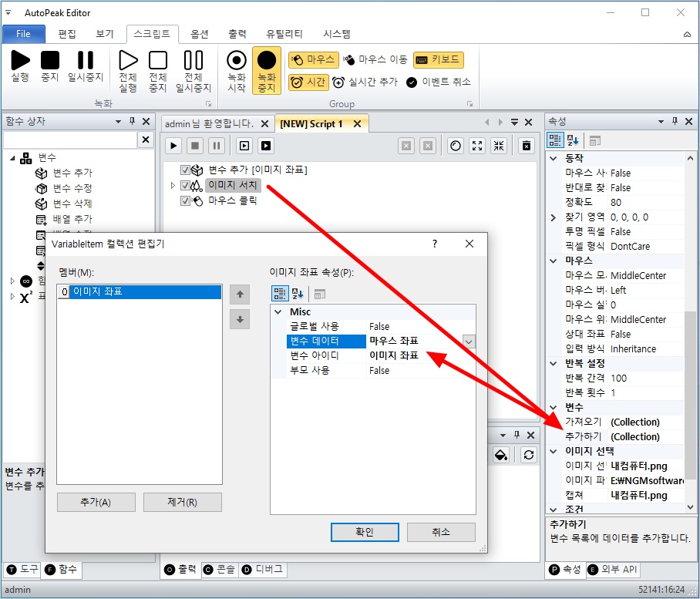The width and height of the screenshot is (700, 599).
Task: Click the trash delete icon in script toolbar
Action: [x=527, y=146]
